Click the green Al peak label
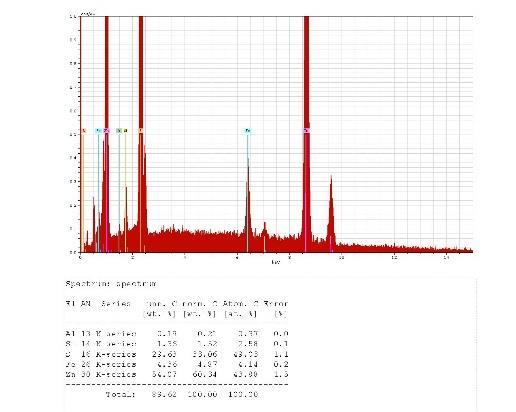516x412 pixels. point(119,131)
